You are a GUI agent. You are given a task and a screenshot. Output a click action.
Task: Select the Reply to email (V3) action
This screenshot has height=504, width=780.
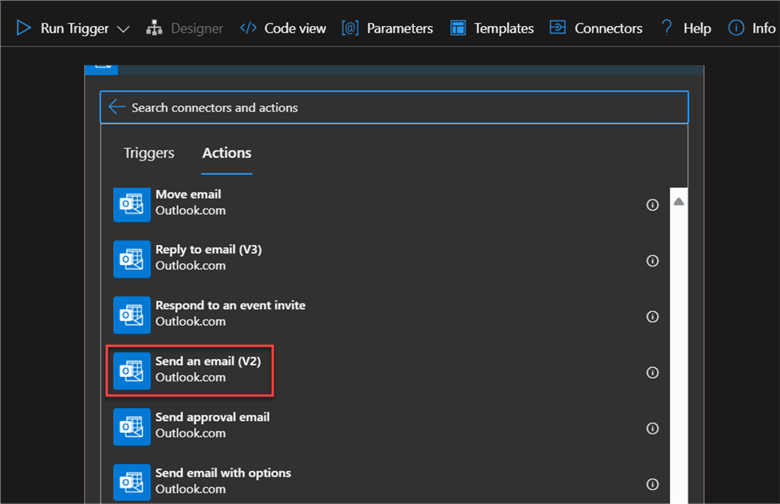point(208,258)
